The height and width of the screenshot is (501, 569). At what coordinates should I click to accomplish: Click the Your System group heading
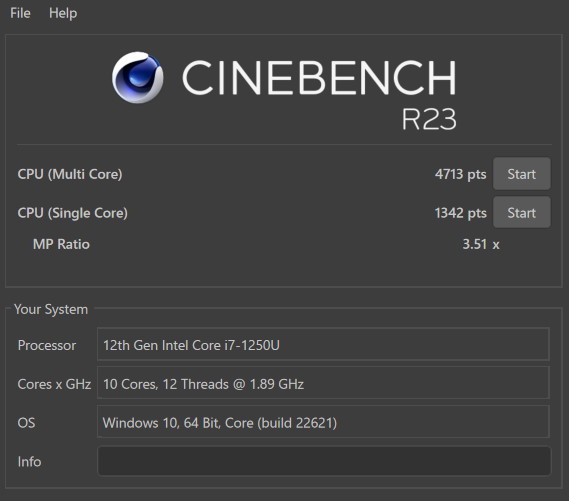point(51,309)
